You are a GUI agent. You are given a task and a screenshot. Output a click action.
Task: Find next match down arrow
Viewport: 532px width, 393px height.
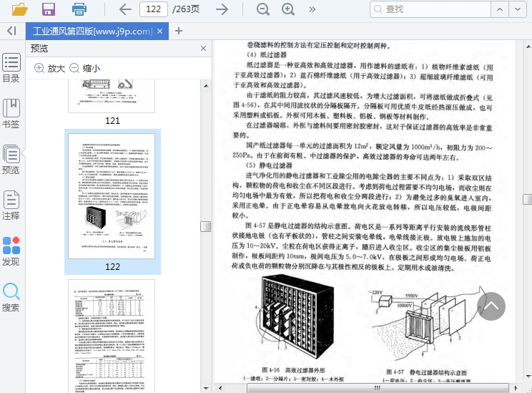(518, 9)
